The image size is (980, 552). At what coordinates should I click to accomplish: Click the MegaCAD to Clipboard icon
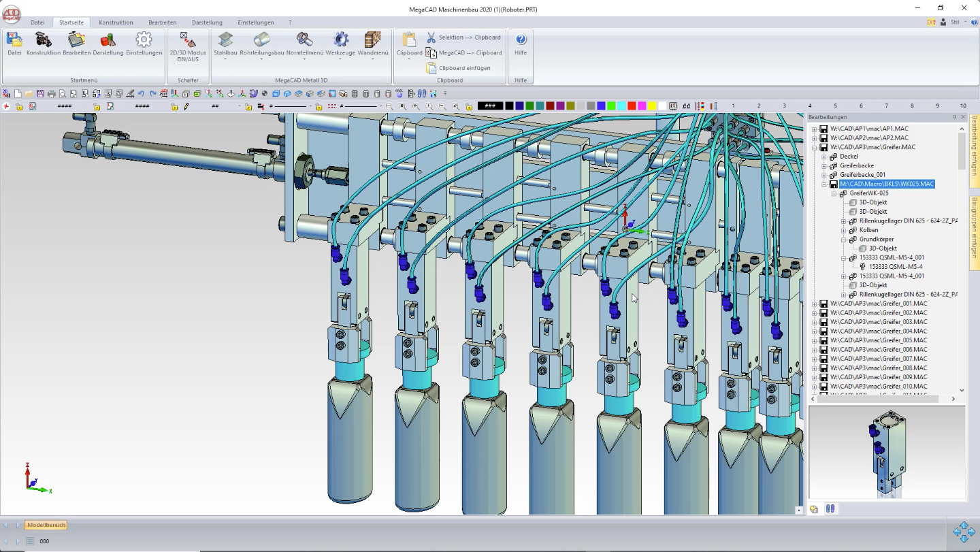(x=431, y=52)
